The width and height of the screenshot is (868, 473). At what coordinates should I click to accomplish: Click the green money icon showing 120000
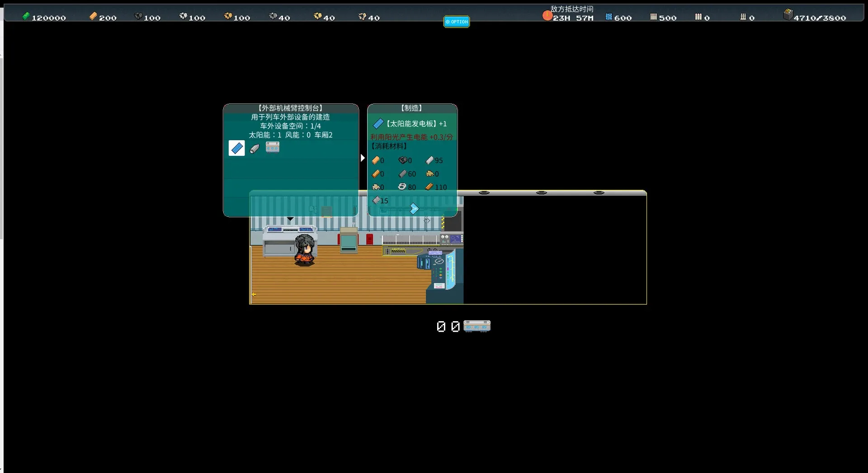click(26, 17)
